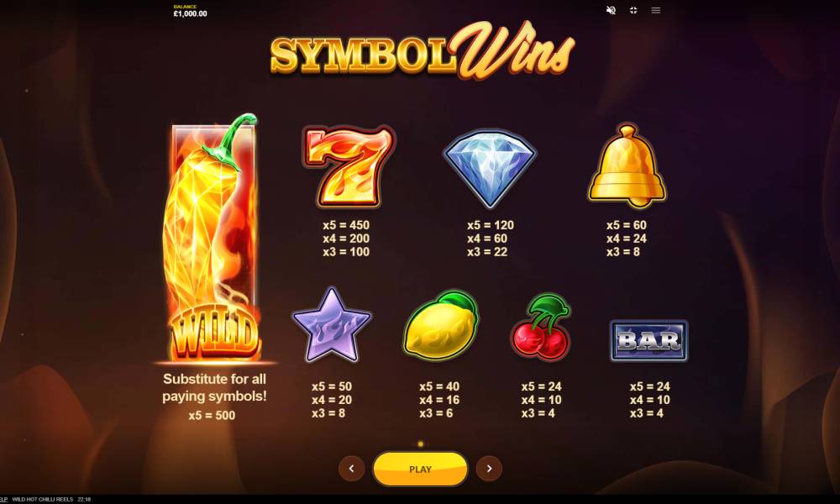Go to previous paytable page
Viewport: 840px width, 504px height.
(x=351, y=469)
